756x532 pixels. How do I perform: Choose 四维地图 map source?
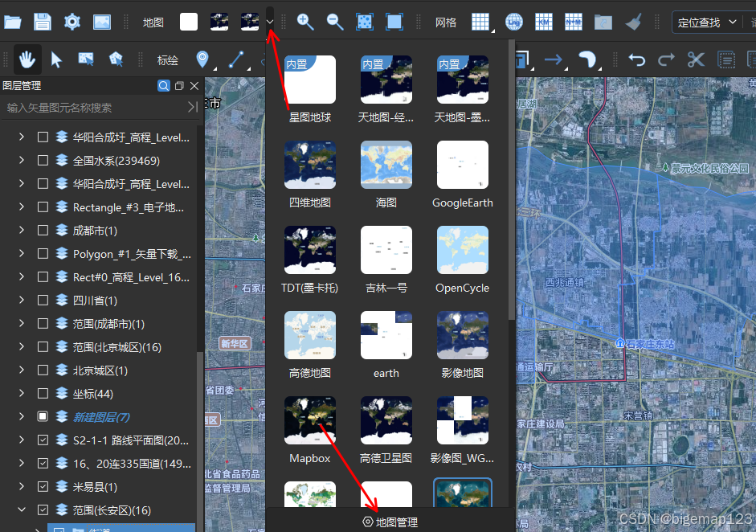310,175
